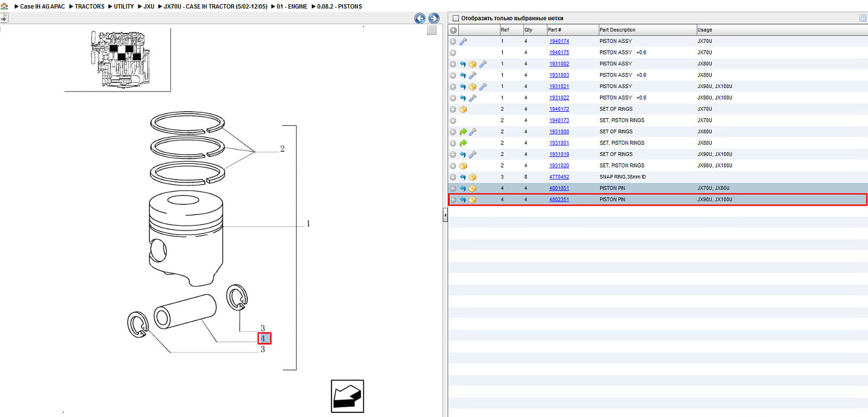Click the panel arrow icon below the home icon

point(4,19)
